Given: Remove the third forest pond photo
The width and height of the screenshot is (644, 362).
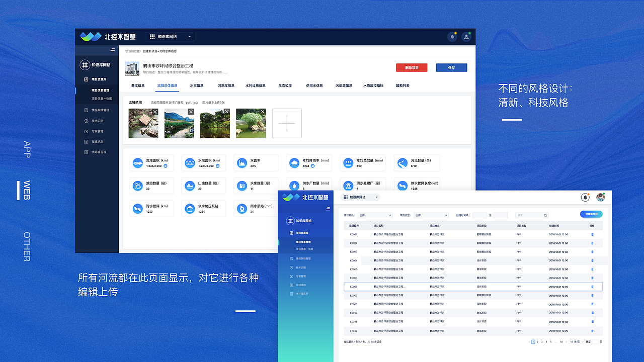Looking at the screenshot, I should click(226, 112).
